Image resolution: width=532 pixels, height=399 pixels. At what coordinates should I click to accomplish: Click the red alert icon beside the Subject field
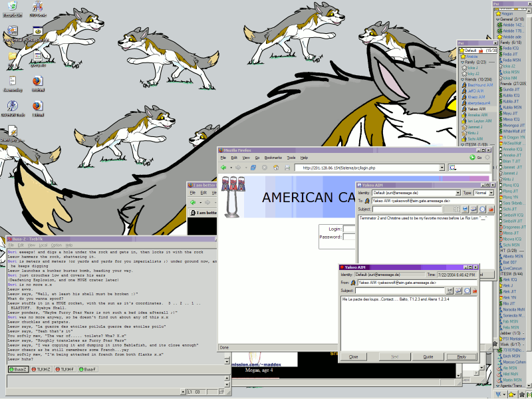475,290
